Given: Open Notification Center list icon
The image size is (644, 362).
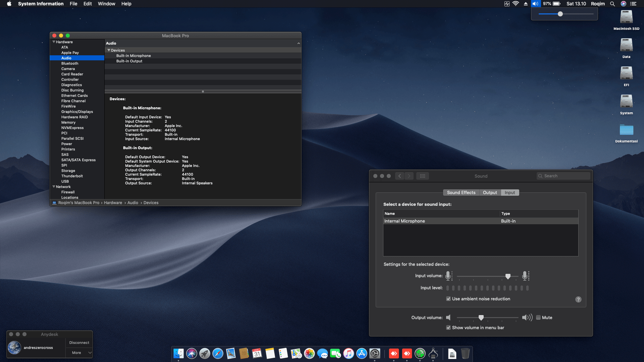Looking at the screenshot, I should 633,4.
